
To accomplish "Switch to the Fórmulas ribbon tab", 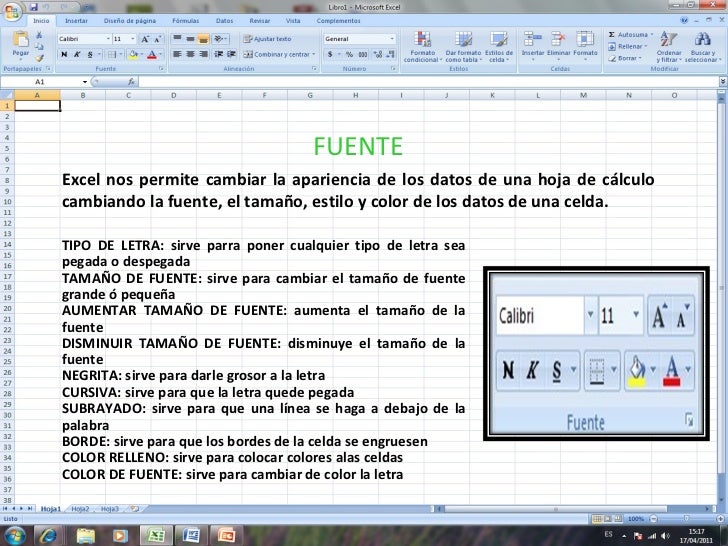I will (x=183, y=20).
